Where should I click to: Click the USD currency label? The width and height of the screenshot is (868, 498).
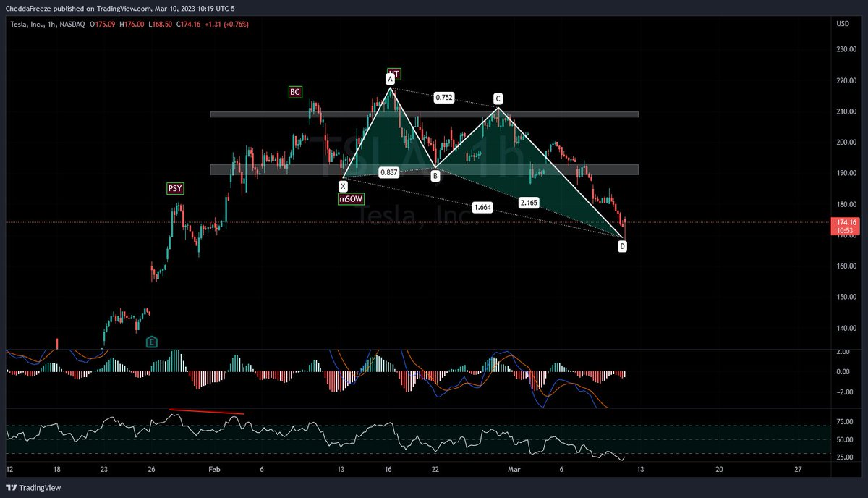click(842, 24)
